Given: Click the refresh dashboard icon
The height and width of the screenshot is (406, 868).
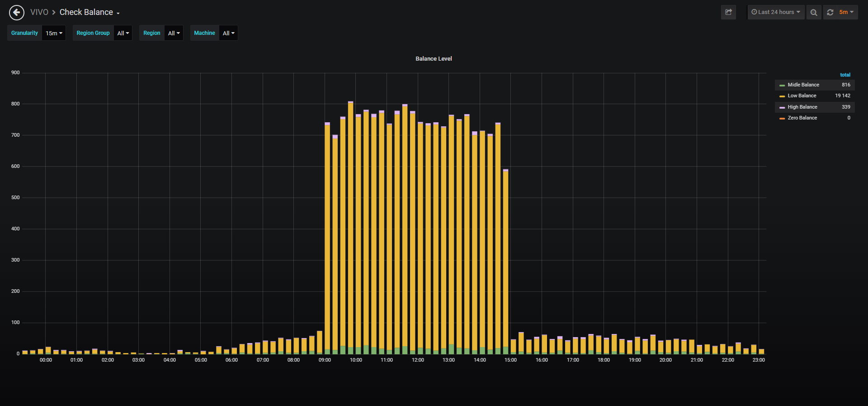Looking at the screenshot, I should tap(830, 12).
